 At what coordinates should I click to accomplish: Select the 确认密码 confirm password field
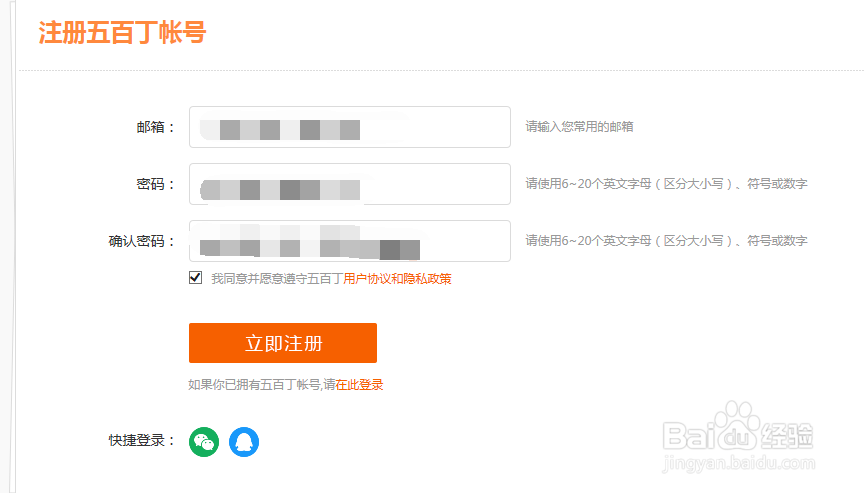tap(349, 241)
